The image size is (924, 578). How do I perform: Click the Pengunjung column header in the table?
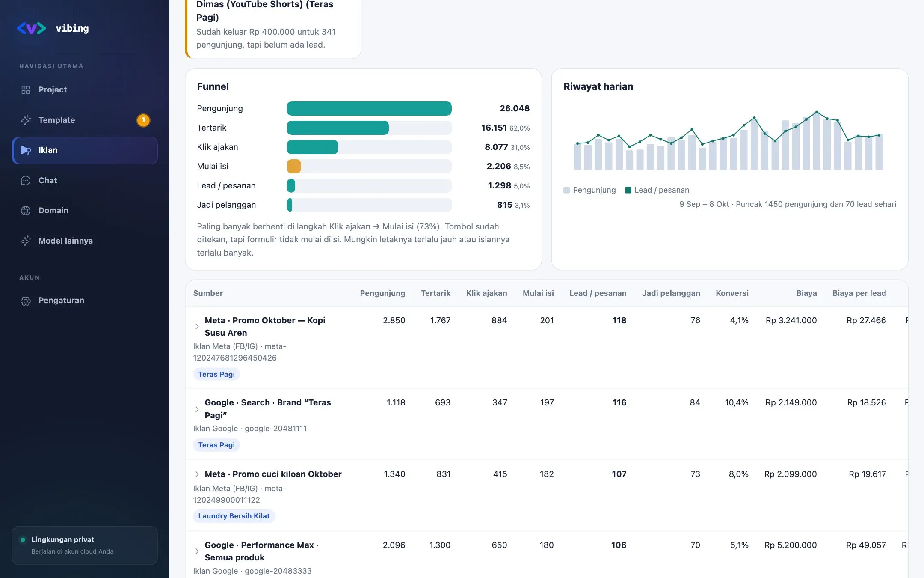click(382, 293)
